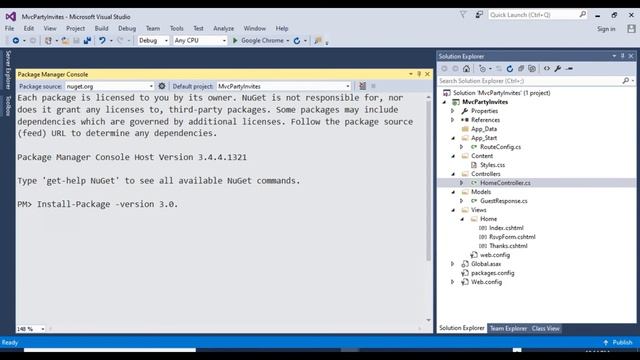
Task: Select RsvpForm.cshtml view file
Action: [512, 237]
